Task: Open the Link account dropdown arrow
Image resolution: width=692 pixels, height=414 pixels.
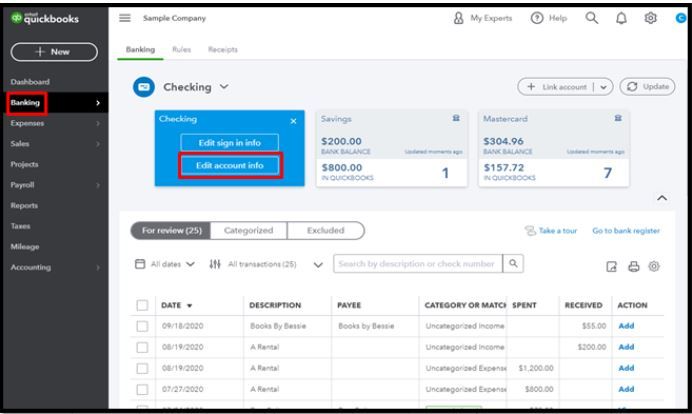Action: (x=603, y=87)
